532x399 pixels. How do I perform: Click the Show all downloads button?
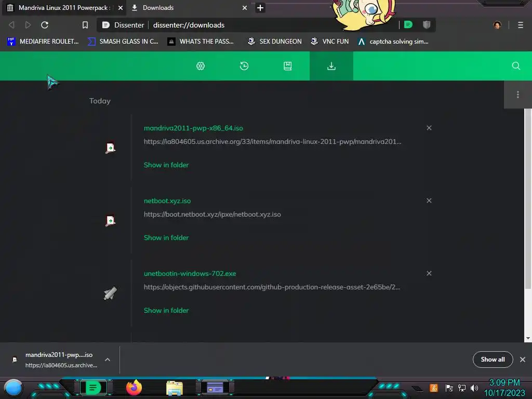point(493,360)
